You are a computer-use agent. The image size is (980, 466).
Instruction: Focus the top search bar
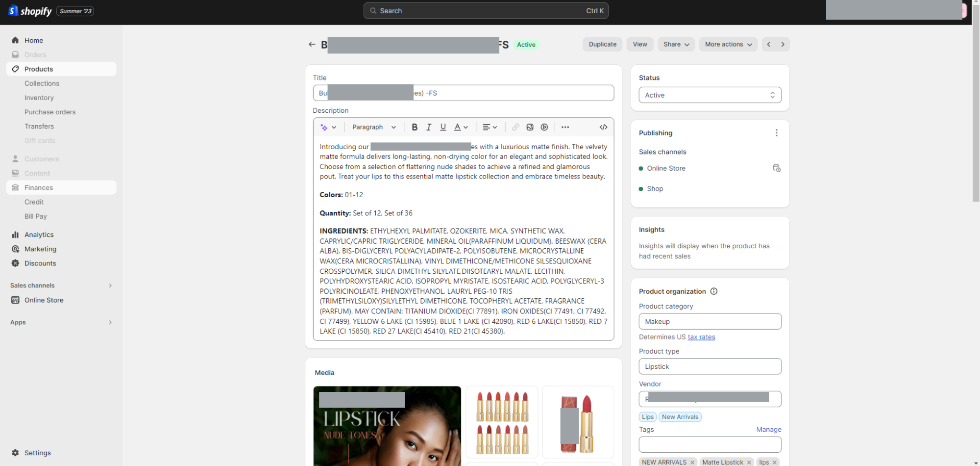pos(486,11)
